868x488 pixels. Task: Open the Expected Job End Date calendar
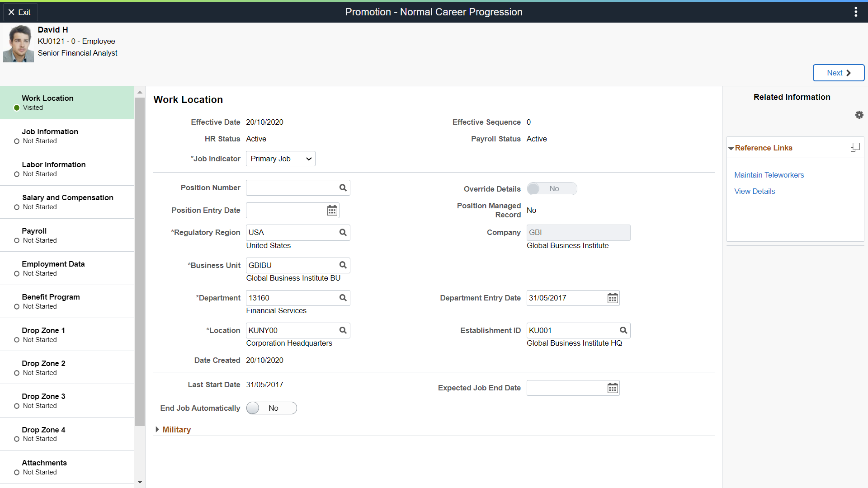(x=613, y=388)
